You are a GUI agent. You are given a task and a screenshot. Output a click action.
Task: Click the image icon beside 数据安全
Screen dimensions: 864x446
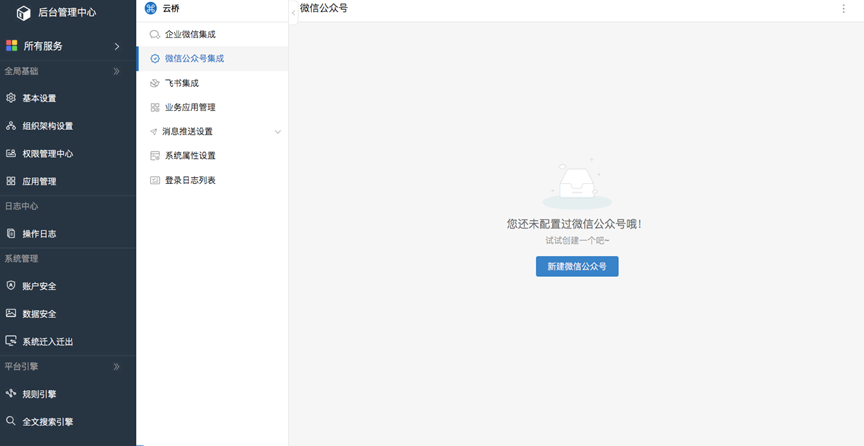pos(11,313)
